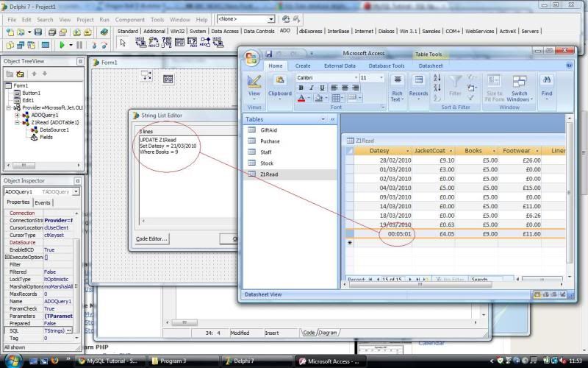Click the Search box in record navigator
The width and height of the screenshot is (588, 368).
coord(486,279)
